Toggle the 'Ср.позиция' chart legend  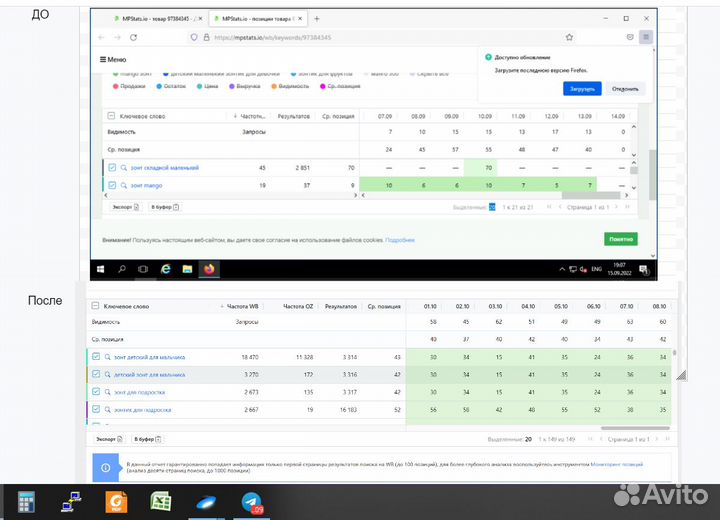point(340,86)
